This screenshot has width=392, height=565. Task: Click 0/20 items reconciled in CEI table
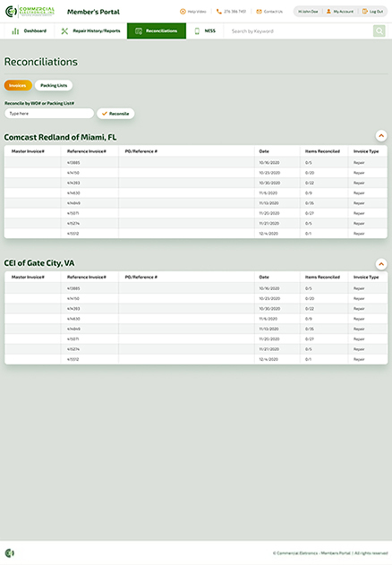coord(310,299)
